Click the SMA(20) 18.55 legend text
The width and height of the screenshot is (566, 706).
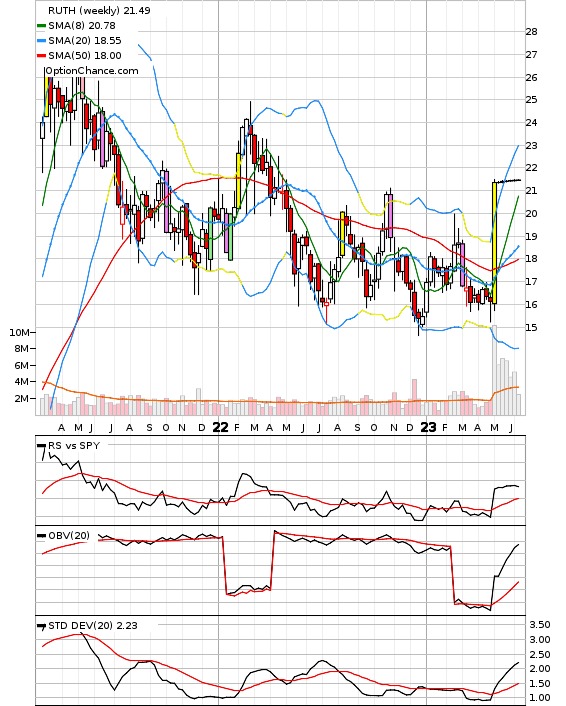[x=85, y=41]
